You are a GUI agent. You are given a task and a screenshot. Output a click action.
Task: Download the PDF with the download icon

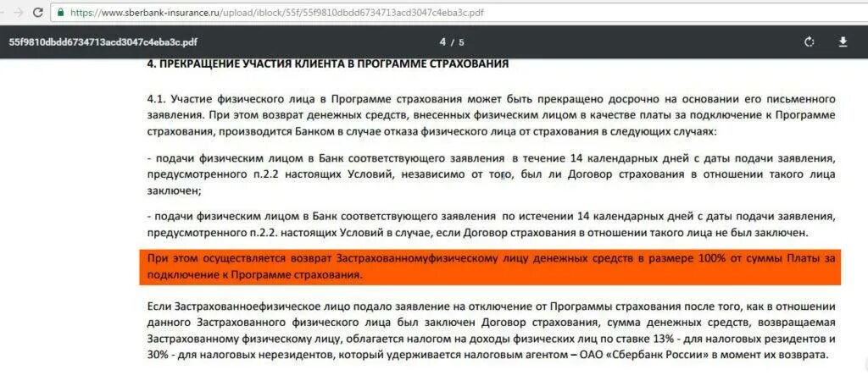pyautogui.click(x=843, y=42)
